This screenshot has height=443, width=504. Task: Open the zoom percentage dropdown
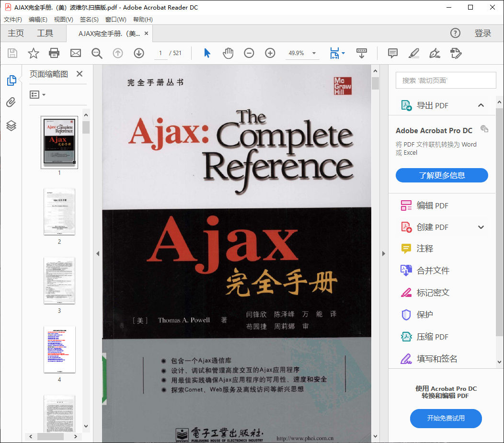click(314, 53)
